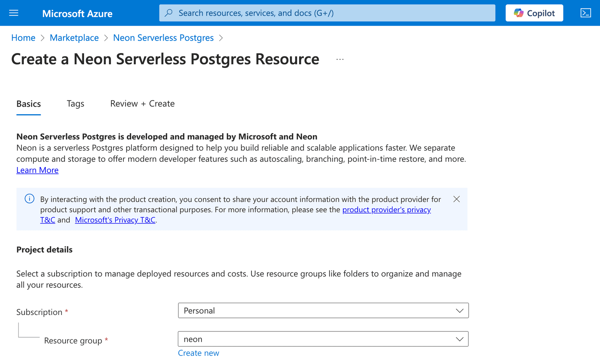
Task: Create a new resource group
Action: [x=198, y=353]
